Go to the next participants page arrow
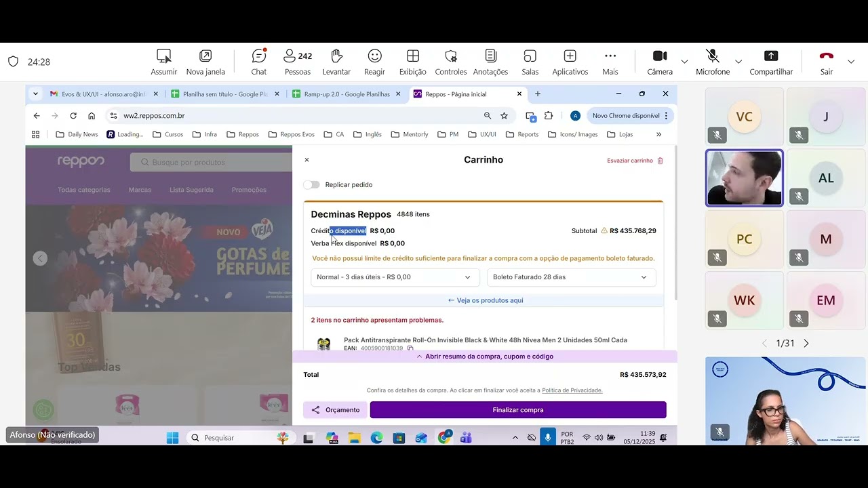Viewport: 868px width, 488px height. click(x=806, y=344)
